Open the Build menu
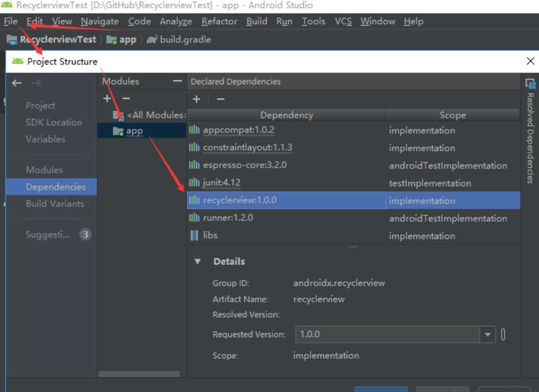The height and width of the screenshot is (392, 539). click(x=257, y=21)
